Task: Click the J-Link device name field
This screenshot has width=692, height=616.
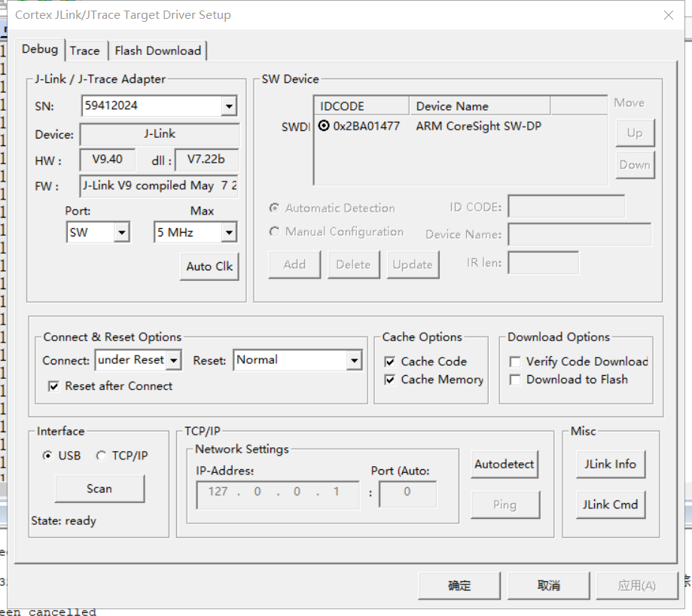Action: pyautogui.click(x=160, y=134)
